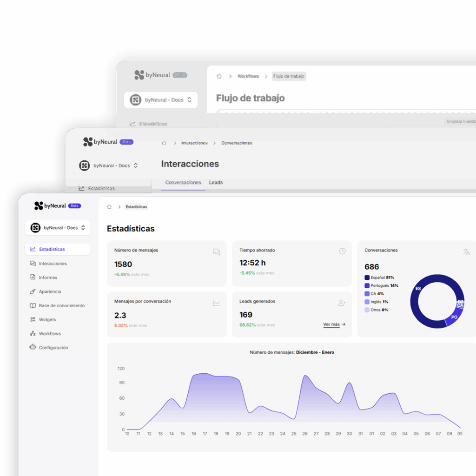This screenshot has height=476, width=476.
Task: Click the Configuración robot icon
Action: point(33,347)
